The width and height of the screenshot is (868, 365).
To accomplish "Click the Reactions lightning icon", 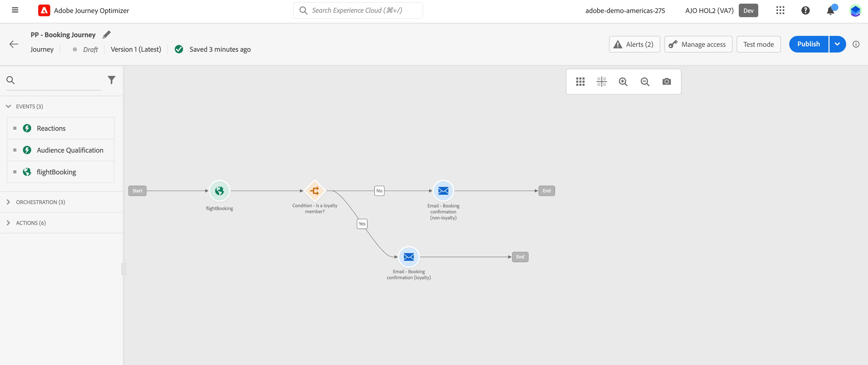I will coord(27,128).
